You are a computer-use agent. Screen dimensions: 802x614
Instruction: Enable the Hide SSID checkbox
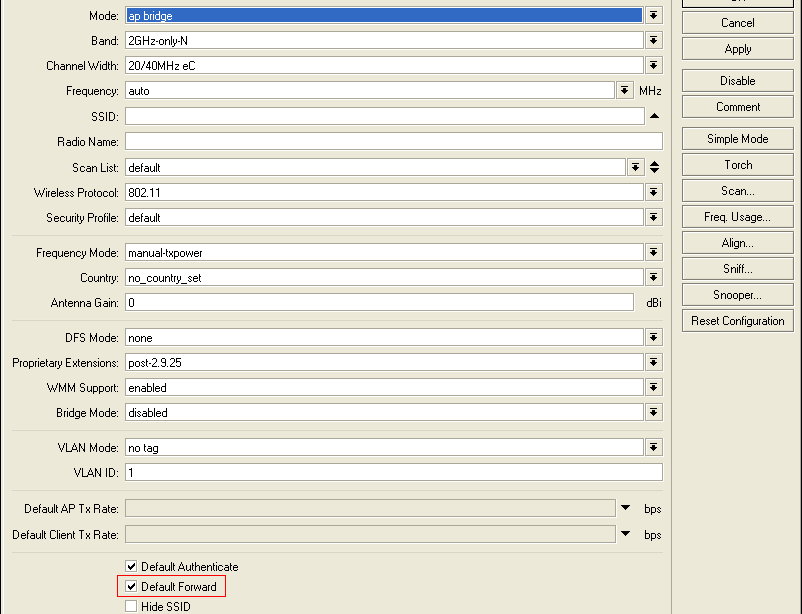[x=131, y=606]
